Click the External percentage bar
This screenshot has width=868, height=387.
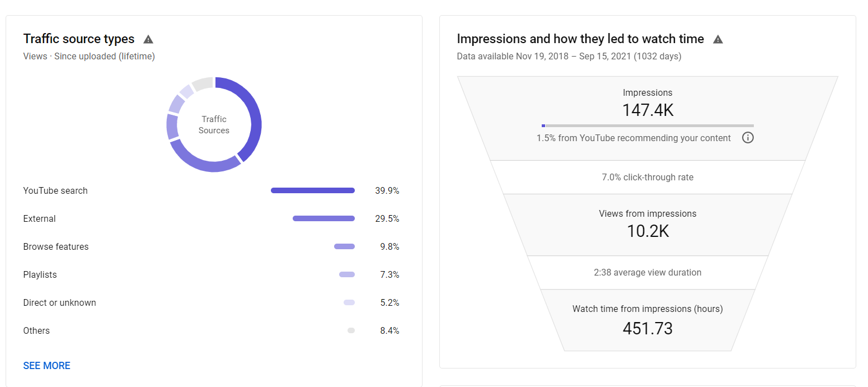coord(323,218)
